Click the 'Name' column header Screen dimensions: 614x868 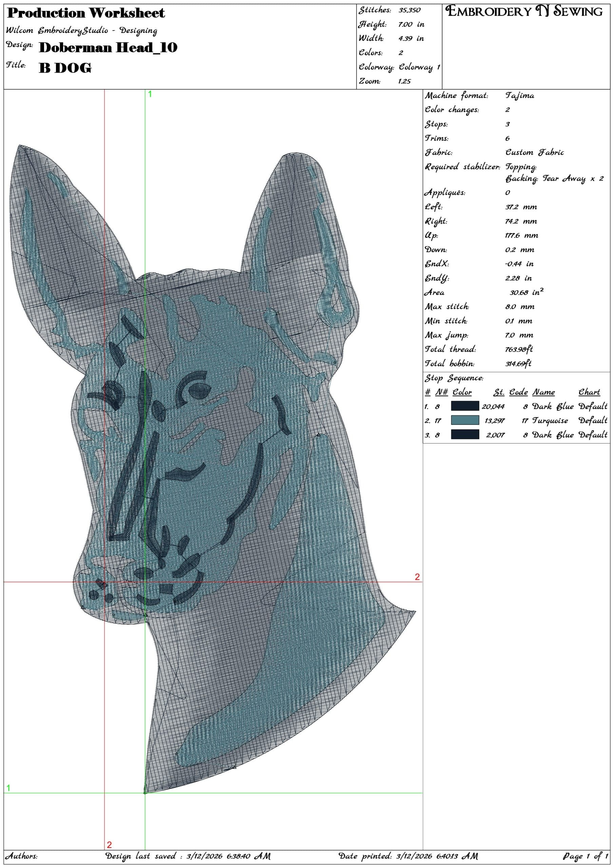tap(543, 392)
